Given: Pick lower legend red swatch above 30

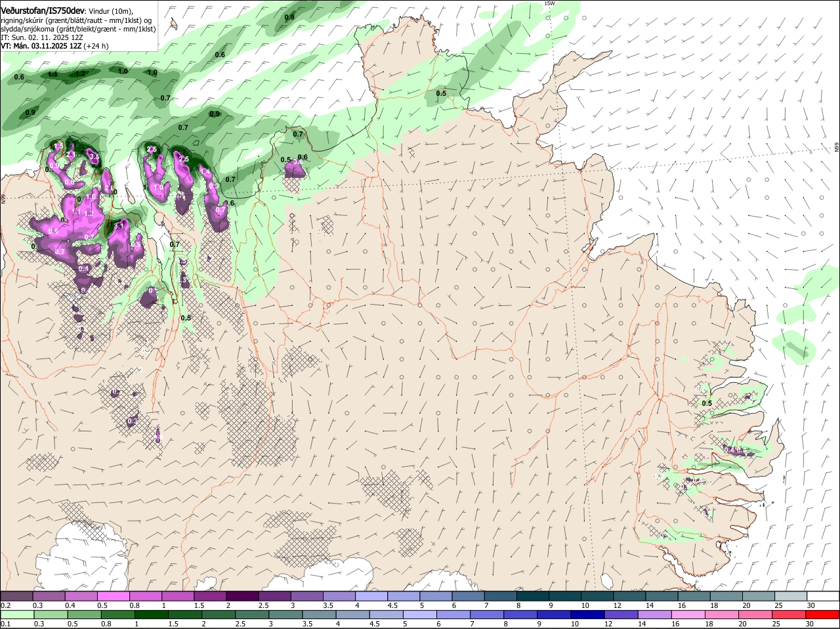Looking at the screenshot, I should coord(823,615).
